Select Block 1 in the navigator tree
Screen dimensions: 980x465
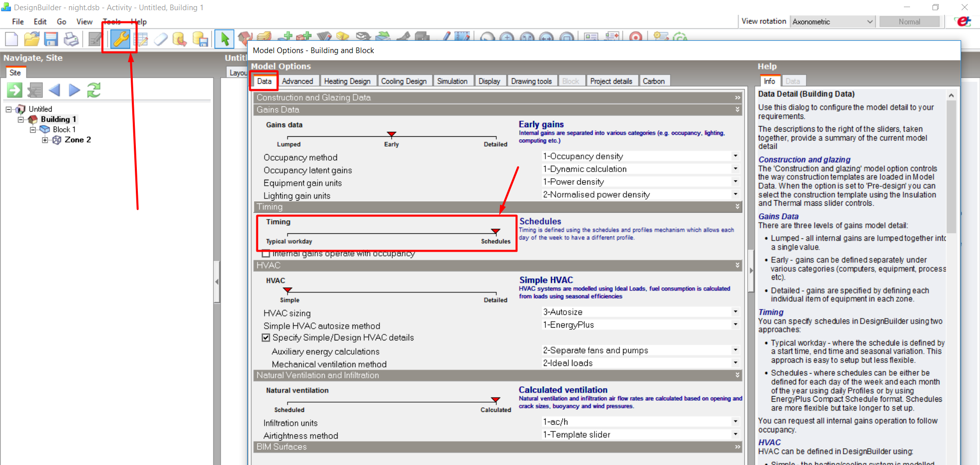64,130
